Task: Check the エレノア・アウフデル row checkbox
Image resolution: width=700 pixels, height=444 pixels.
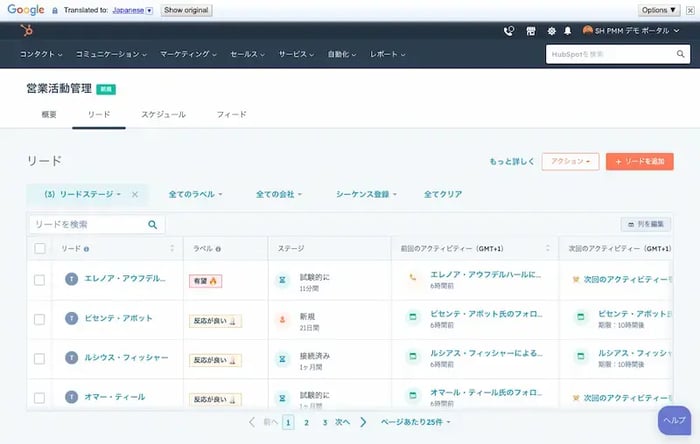Action: [x=39, y=280]
